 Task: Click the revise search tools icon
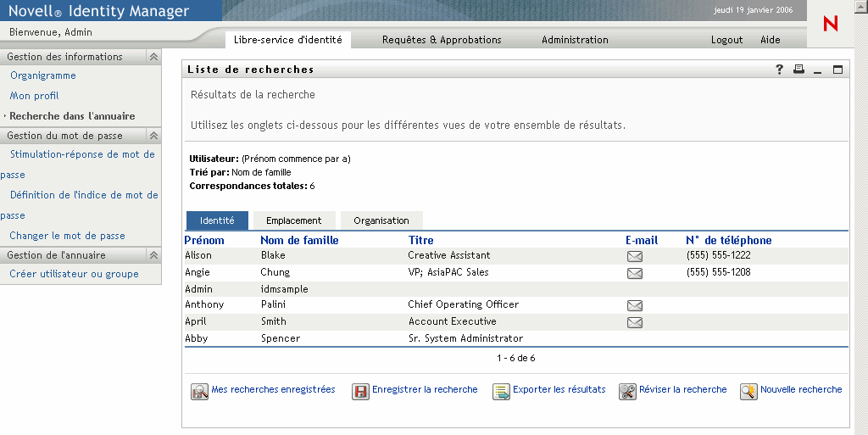(627, 391)
